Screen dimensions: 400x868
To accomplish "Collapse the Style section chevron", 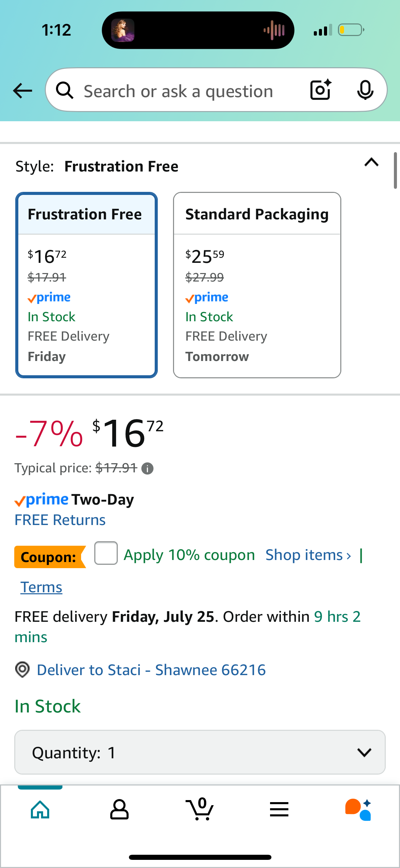I will point(372,162).
